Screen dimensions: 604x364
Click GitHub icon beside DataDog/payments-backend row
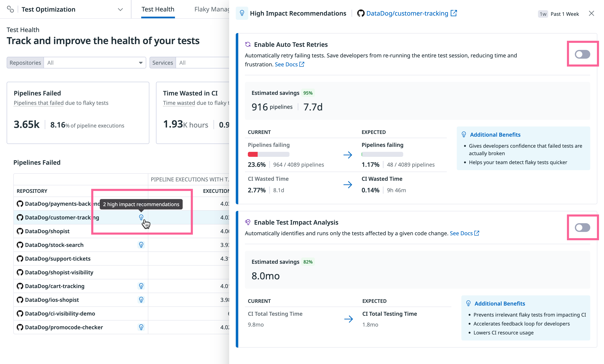(20, 204)
